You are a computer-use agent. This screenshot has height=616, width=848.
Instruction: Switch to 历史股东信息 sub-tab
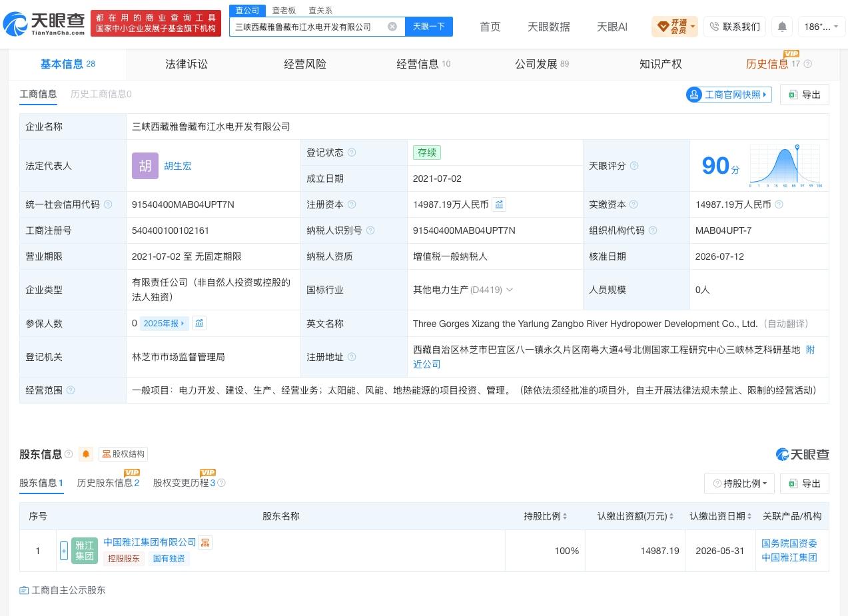coord(108,483)
